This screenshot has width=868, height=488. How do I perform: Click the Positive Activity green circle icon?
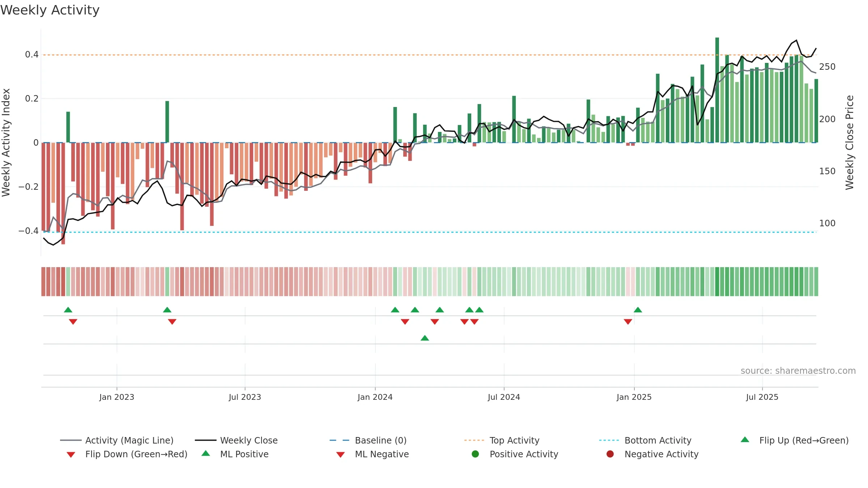click(x=475, y=454)
